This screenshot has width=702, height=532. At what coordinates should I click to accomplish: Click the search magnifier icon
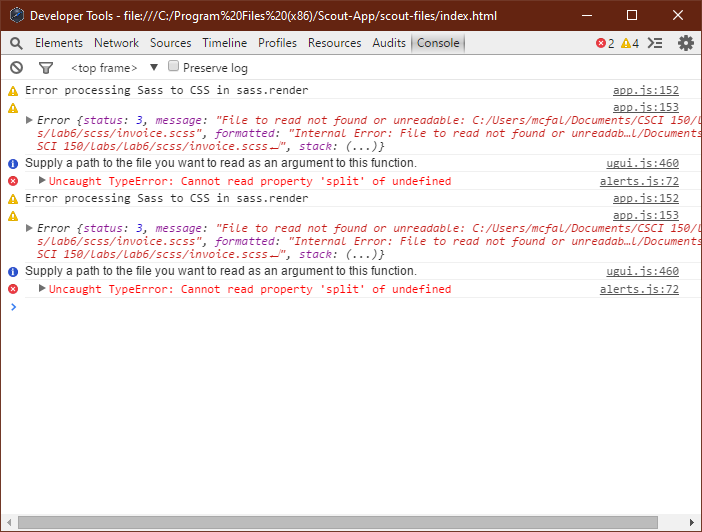click(x=16, y=43)
